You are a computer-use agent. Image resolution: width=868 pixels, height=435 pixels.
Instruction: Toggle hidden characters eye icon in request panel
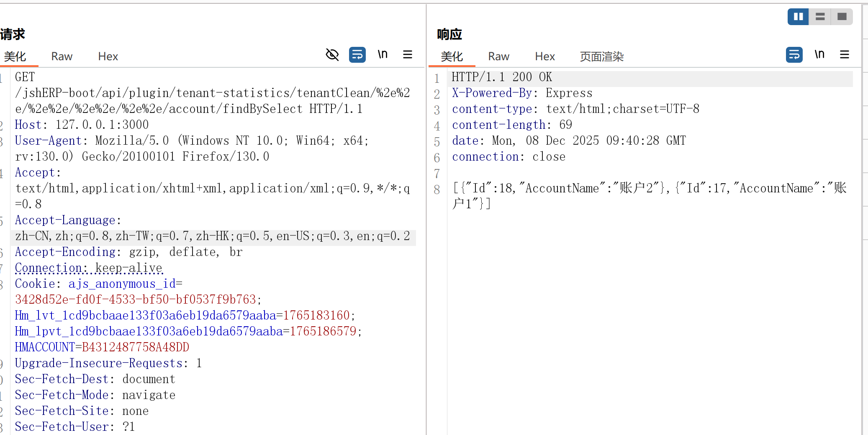click(x=332, y=55)
